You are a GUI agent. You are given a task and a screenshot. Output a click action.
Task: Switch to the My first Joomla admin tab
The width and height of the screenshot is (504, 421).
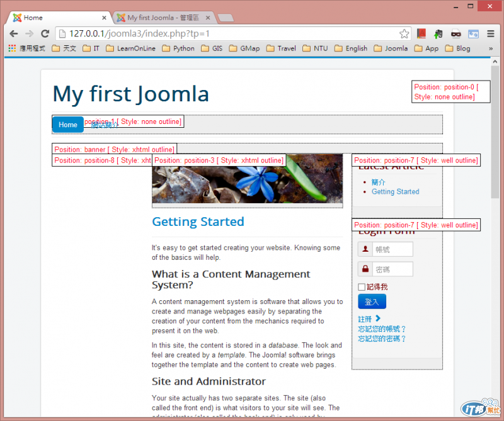click(163, 18)
